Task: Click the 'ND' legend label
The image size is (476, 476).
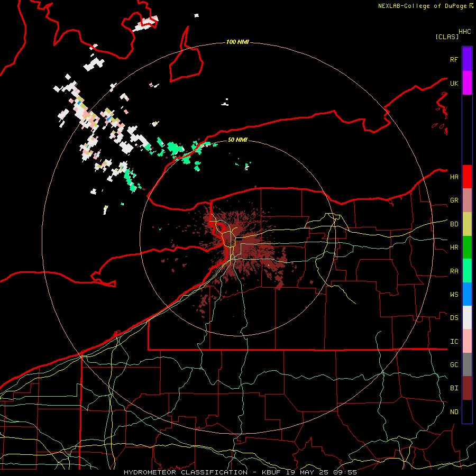Action: [454, 412]
